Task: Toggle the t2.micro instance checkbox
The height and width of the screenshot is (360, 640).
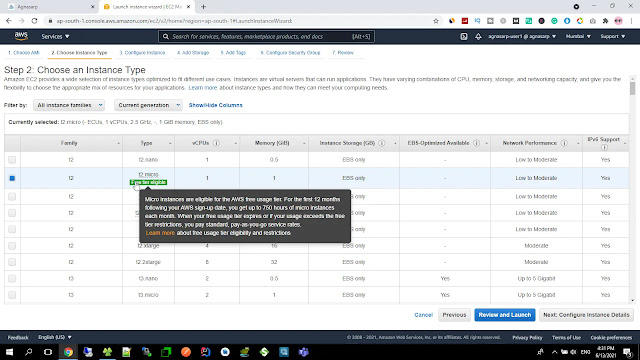Action: tap(12, 178)
